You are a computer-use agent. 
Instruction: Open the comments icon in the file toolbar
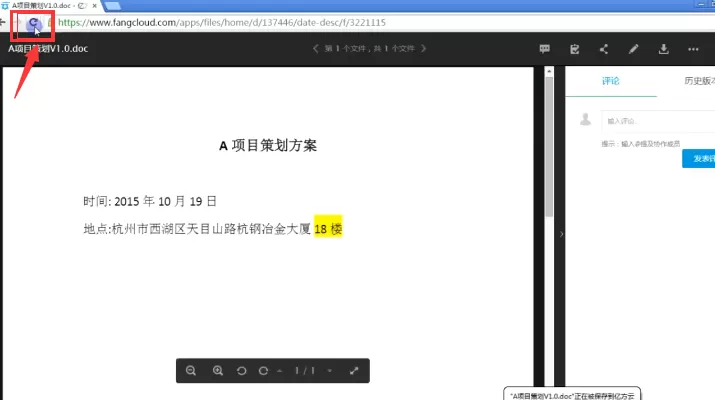tap(544, 49)
